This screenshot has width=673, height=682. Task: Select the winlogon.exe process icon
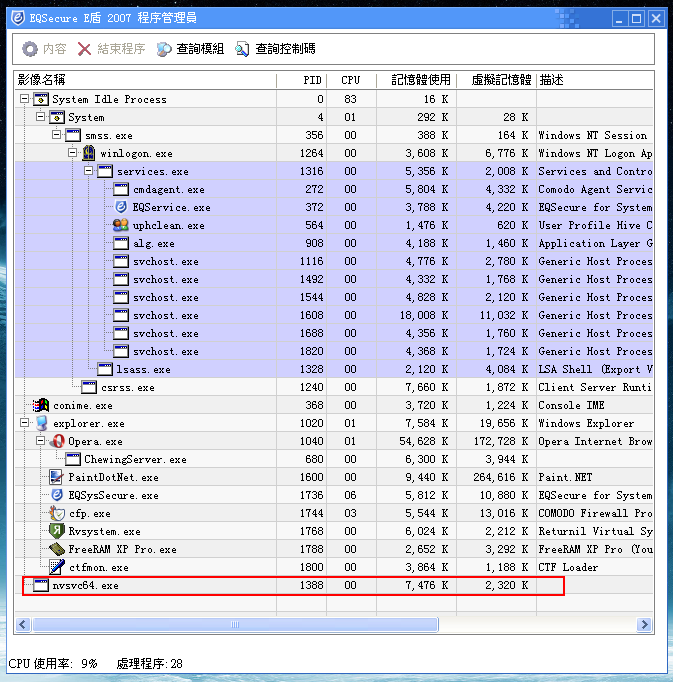(89, 153)
